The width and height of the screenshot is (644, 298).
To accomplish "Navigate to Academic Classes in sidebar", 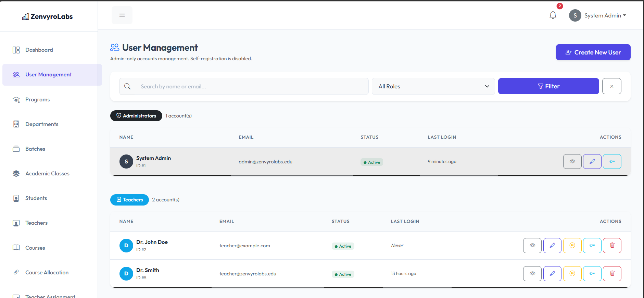I will click(47, 174).
